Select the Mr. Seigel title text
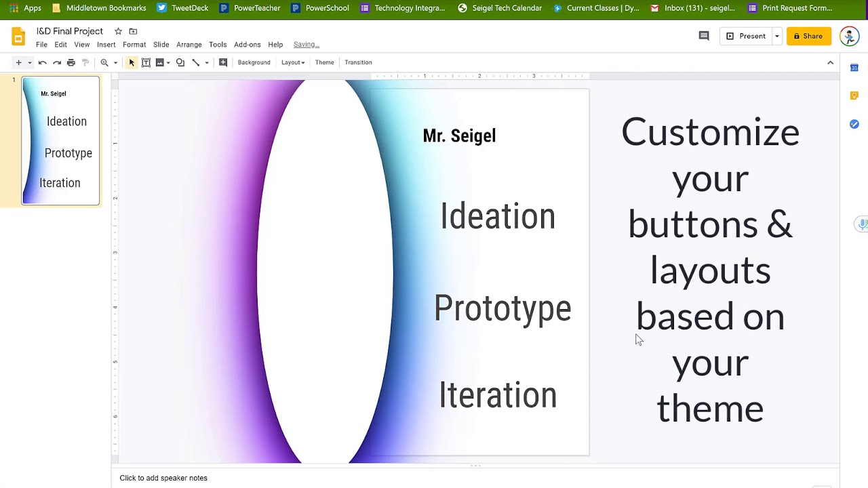 [459, 136]
